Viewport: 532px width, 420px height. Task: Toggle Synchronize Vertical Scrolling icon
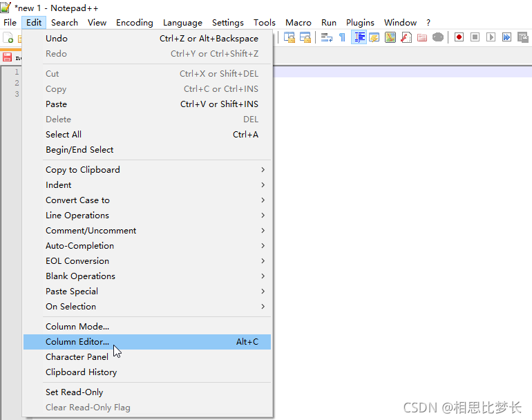[289, 37]
